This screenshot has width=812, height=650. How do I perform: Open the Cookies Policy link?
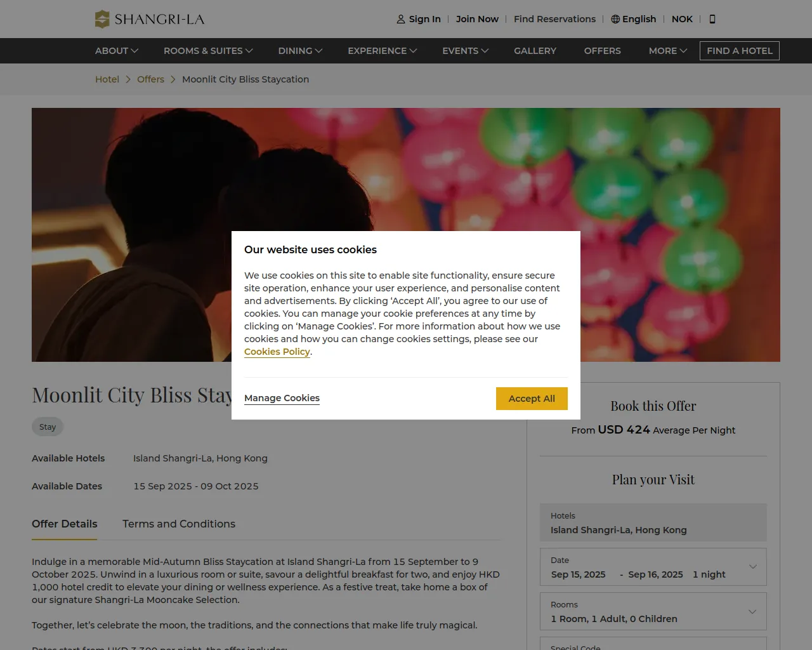(x=277, y=352)
